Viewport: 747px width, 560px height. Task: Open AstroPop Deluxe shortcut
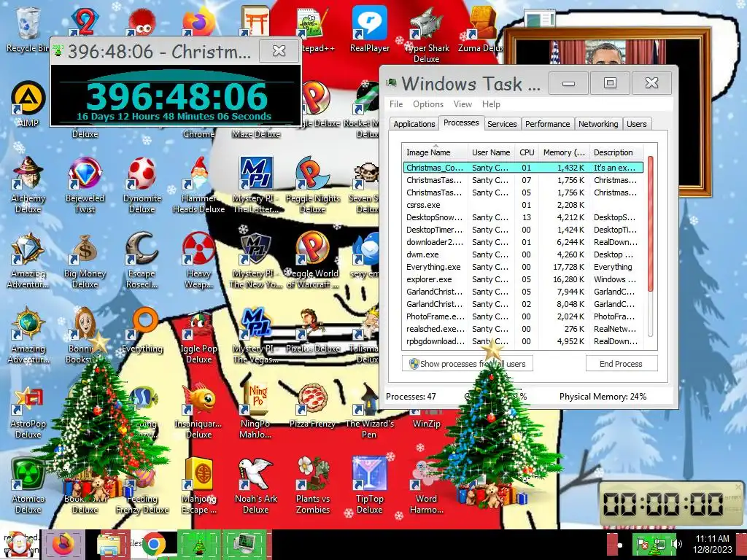pyautogui.click(x=28, y=411)
